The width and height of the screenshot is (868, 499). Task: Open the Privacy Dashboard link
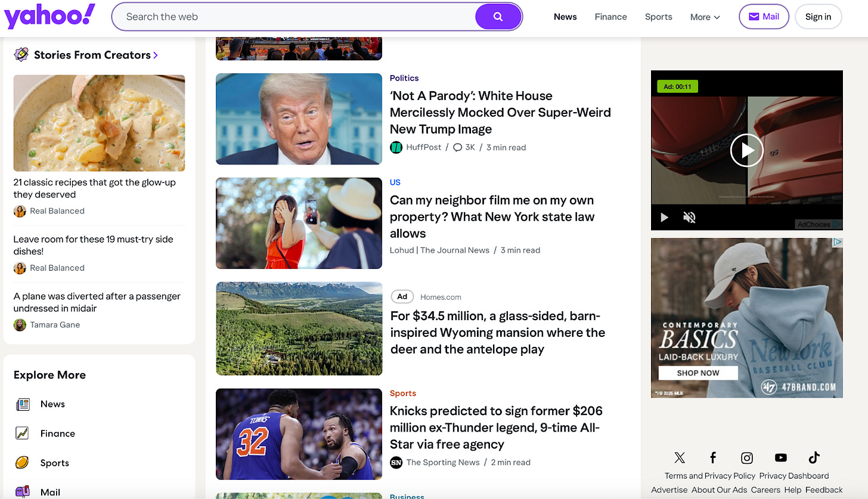click(x=794, y=476)
